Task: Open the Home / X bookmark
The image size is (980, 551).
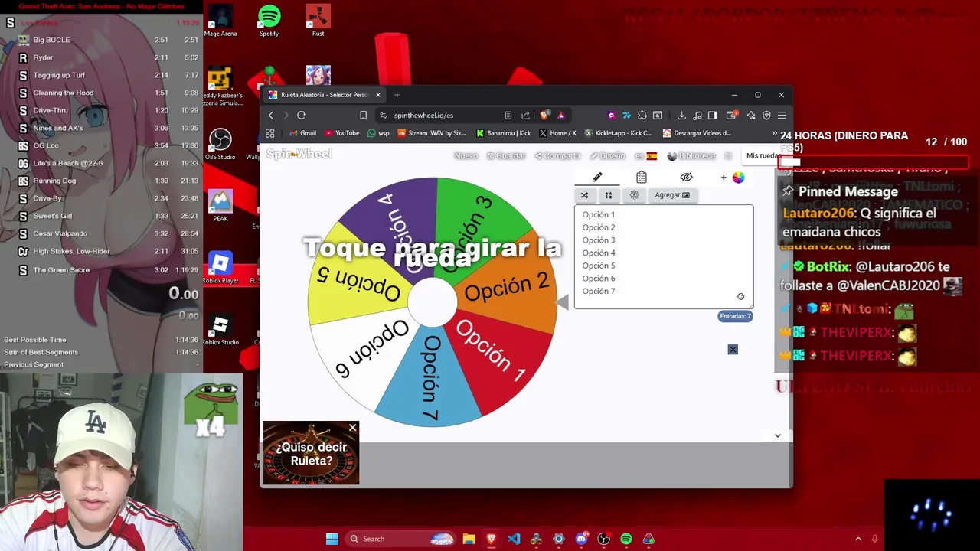Action: [x=557, y=132]
